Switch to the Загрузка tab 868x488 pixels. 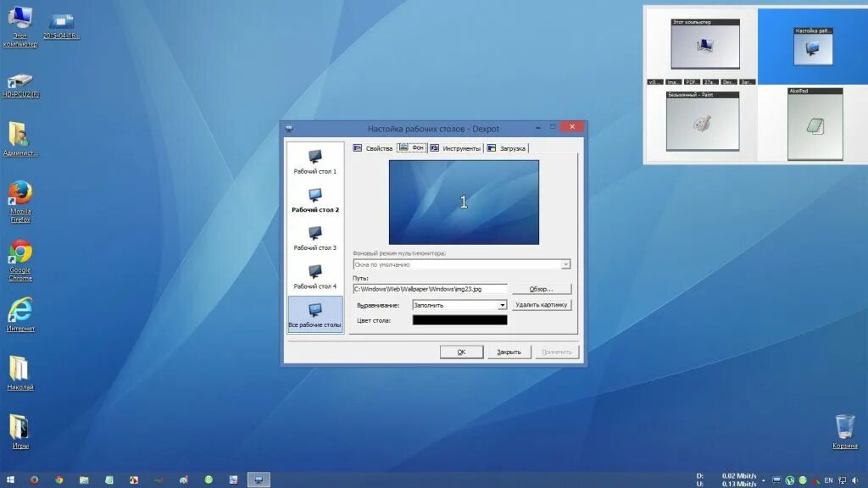point(507,148)
